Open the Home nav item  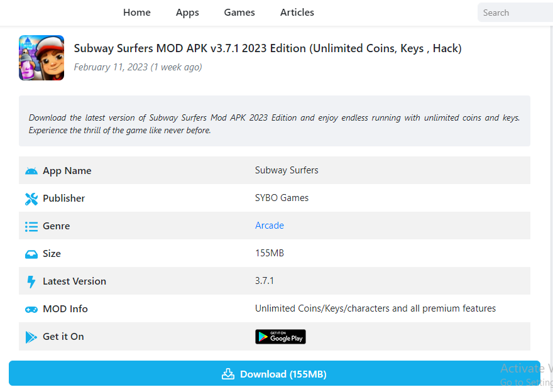[137, 13]
